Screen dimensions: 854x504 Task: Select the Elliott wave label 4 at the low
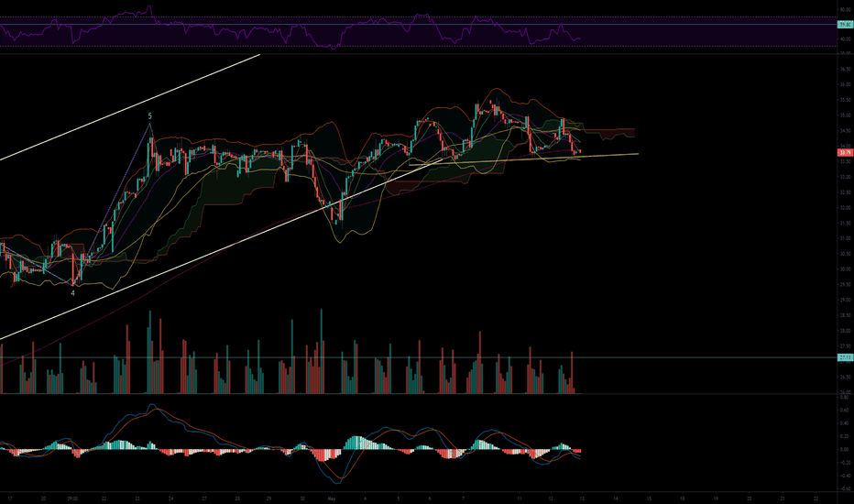73,293
